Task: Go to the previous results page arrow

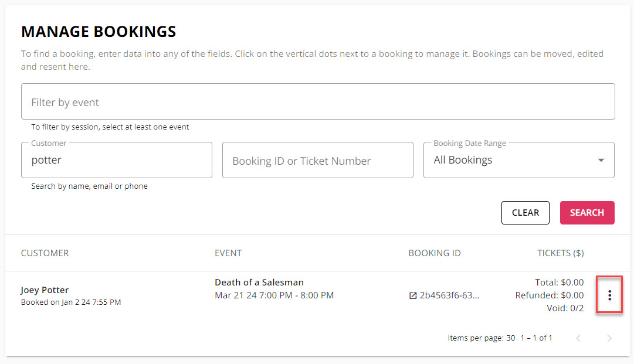Action: click(x=579, y=338)
